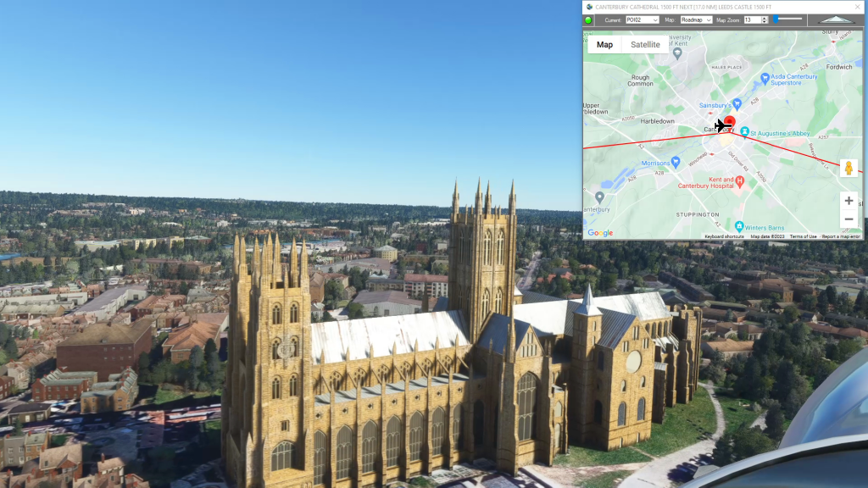Open the map Terms of Use link
Screen dimensions: 868x488
coord(803,236)
